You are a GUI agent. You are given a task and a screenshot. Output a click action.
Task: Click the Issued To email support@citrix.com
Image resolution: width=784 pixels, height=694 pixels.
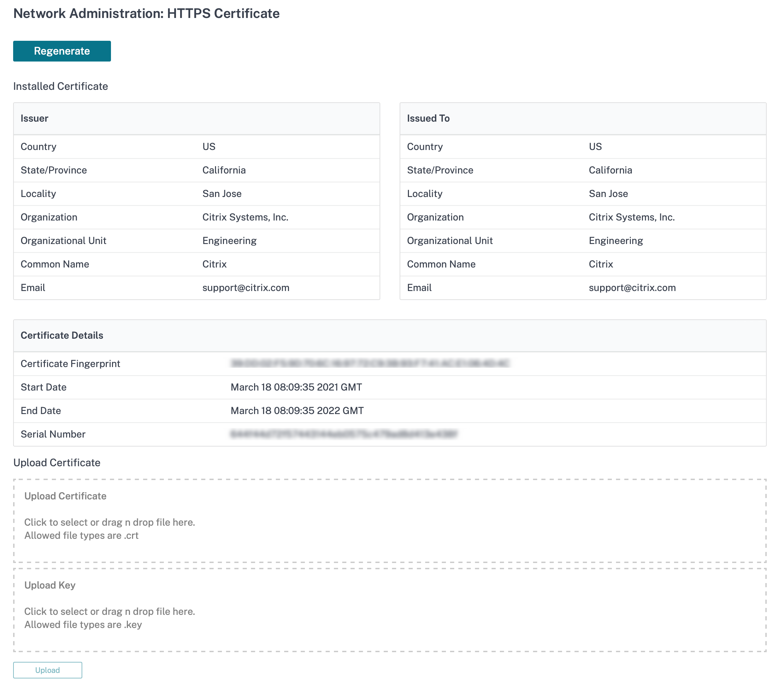coord(632,288)
